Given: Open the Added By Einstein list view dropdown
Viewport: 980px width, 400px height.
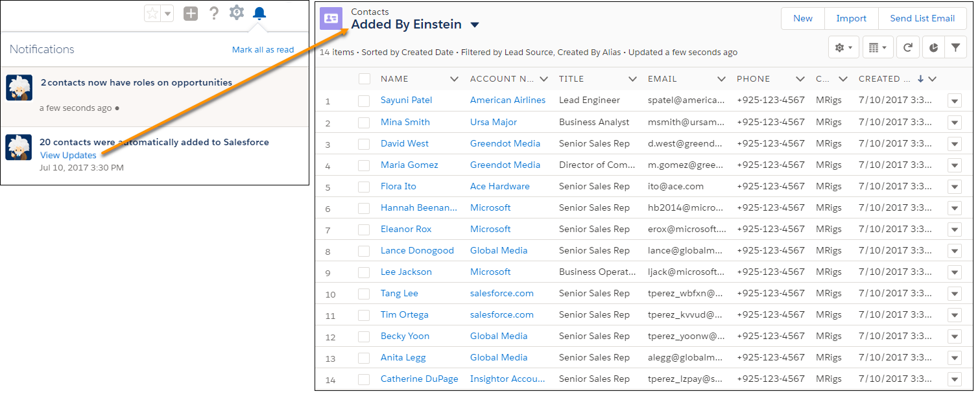Looking at the screenshot, I should tap(475, 25).
